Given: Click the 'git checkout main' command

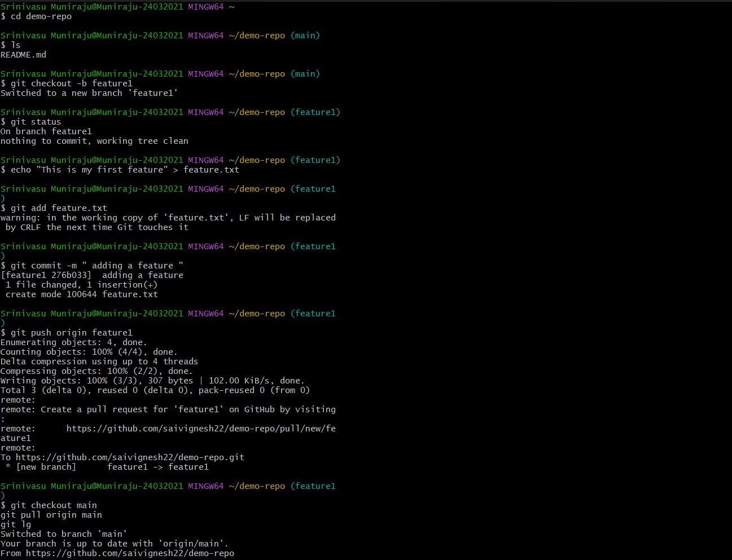Looking at the screenshot, I should point(49,505).
